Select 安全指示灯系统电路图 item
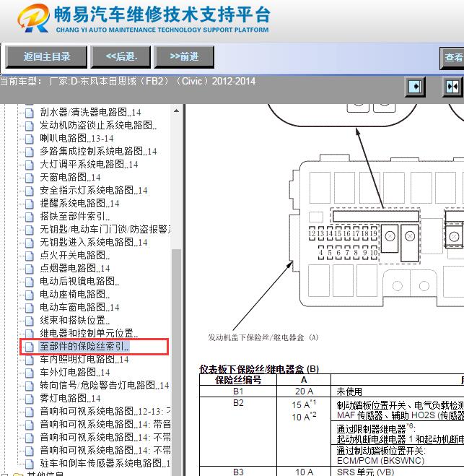This screenshot has height=476, width=464. (94, 191)
